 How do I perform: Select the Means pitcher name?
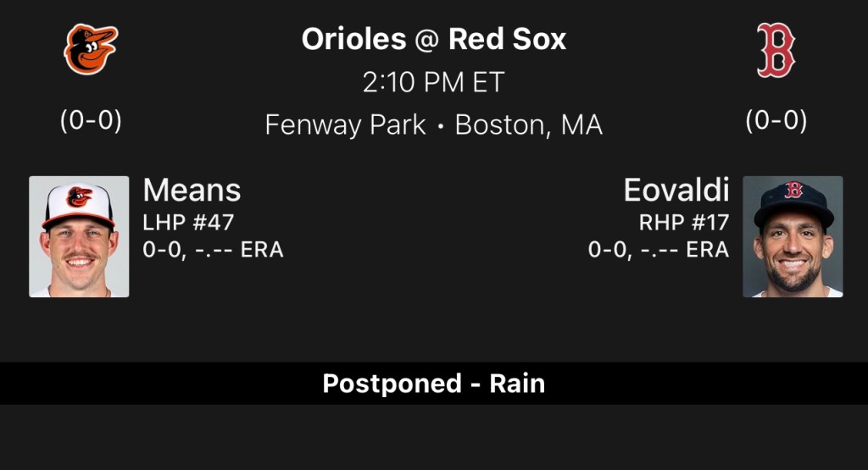click(x=192, y=191)
